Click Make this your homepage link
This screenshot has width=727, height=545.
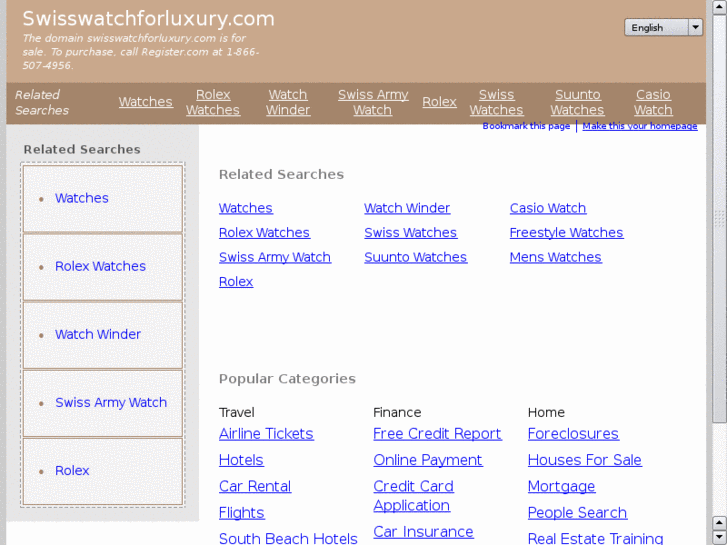(x=640, y=126)
